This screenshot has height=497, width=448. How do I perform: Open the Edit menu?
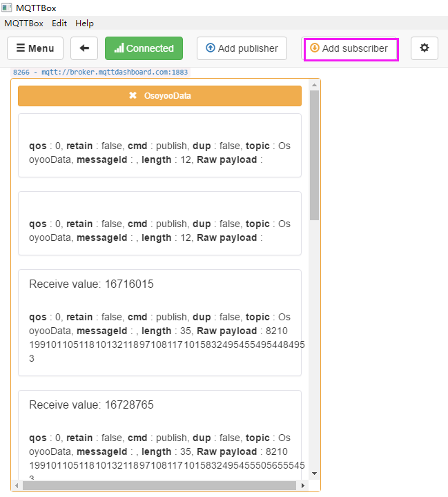[59, 23]
